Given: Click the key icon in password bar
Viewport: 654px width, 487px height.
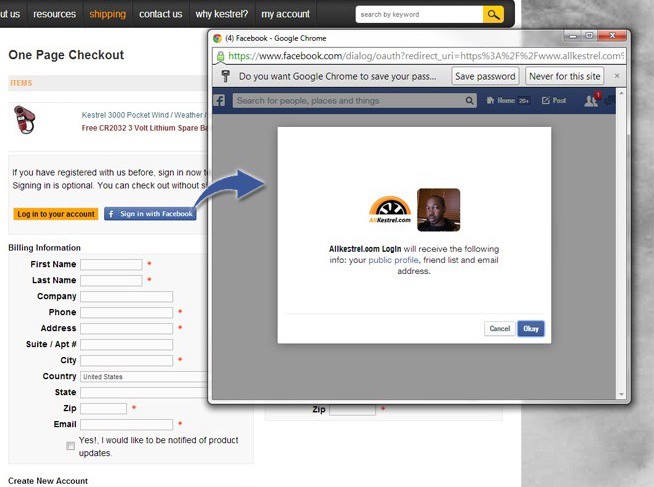Looking at the screenshot, I should pos(226,76).
